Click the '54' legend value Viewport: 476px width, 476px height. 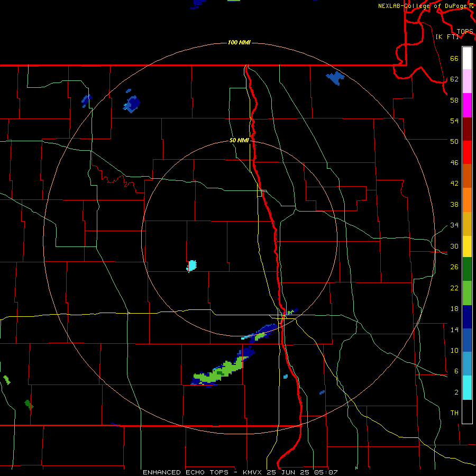tap(454, 121)
